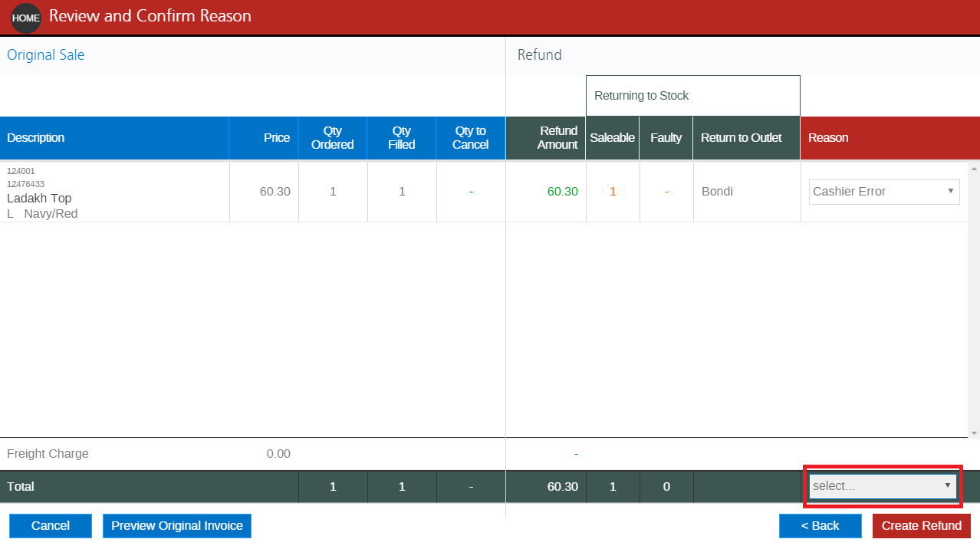The image size is (980, 549).
Task: Click the Navy/Red colour text
Action: (x=51, y=214)
